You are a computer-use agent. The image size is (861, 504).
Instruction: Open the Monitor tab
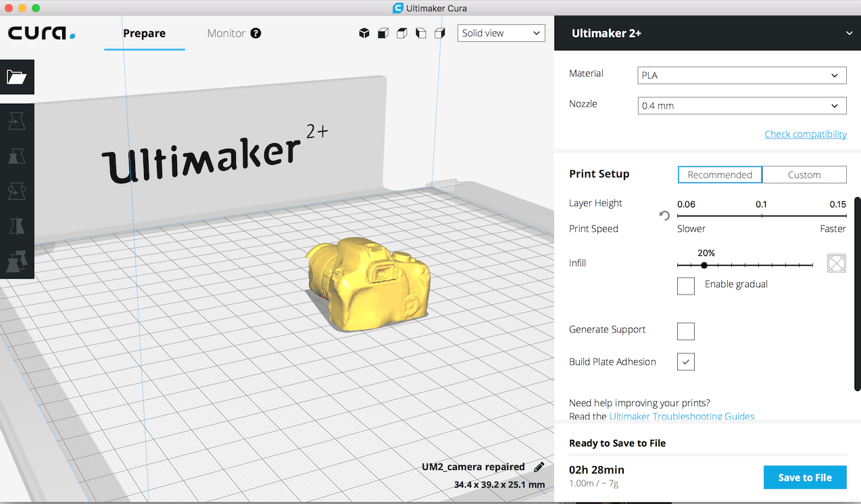(226, 33)
